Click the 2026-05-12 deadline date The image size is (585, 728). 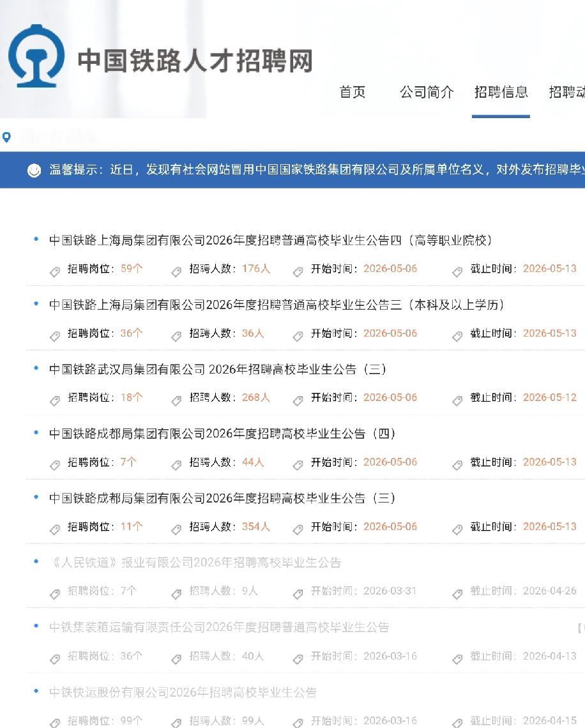pos(550,397)
